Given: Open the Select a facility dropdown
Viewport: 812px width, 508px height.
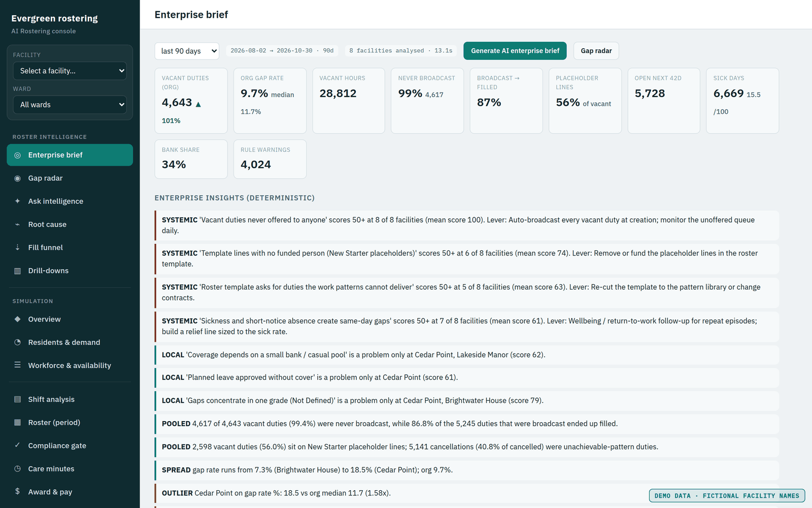Looking at the screenshot, I should 70,71.
